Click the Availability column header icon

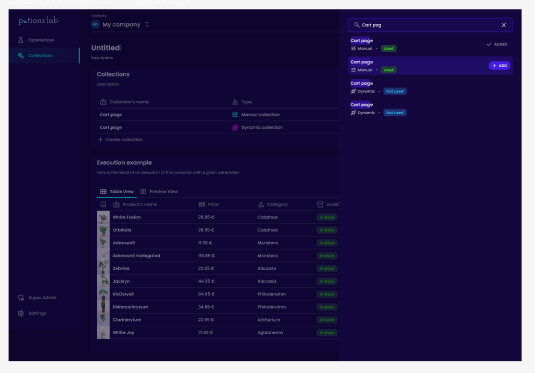pos(320,204)
